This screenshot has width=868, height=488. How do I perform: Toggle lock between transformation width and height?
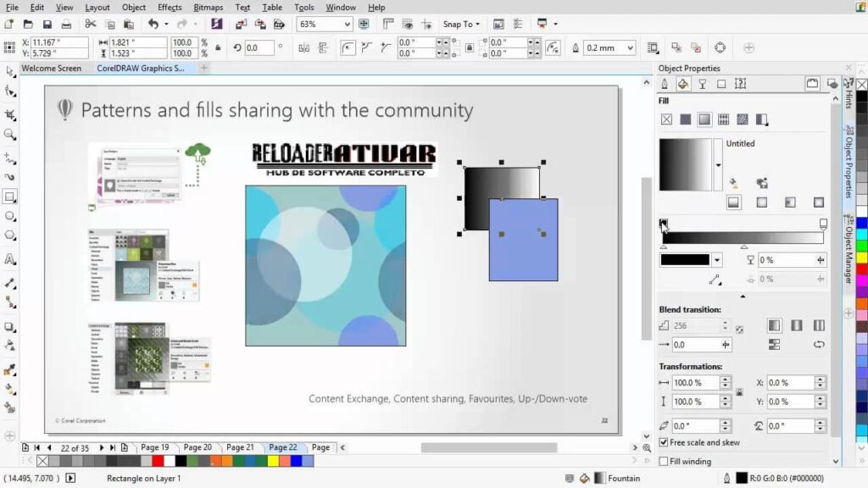coord(739,392)
